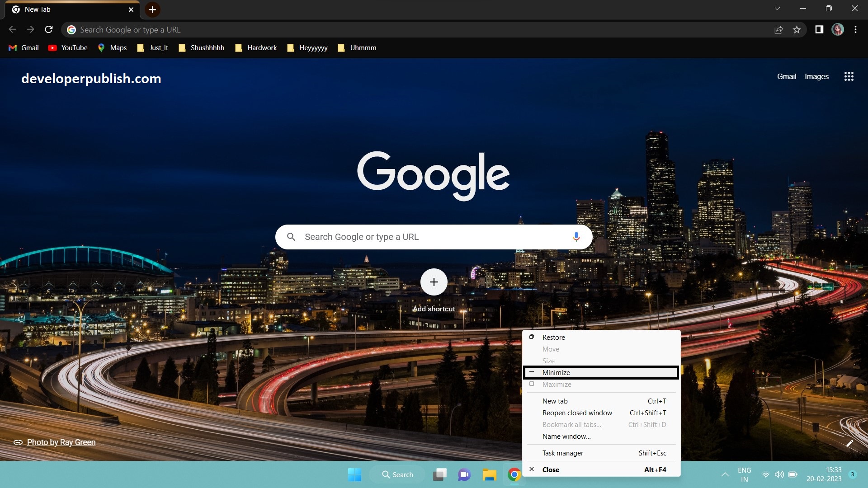868x488 pixels.
Task: Select the Google apps grid icon
Action: point(849,76)
